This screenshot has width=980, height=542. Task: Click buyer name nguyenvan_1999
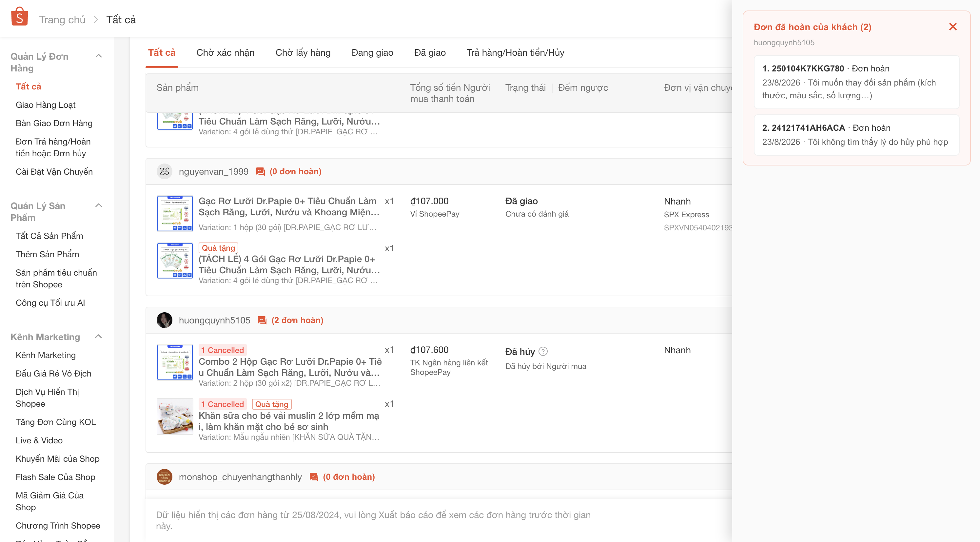click(213, 171)
